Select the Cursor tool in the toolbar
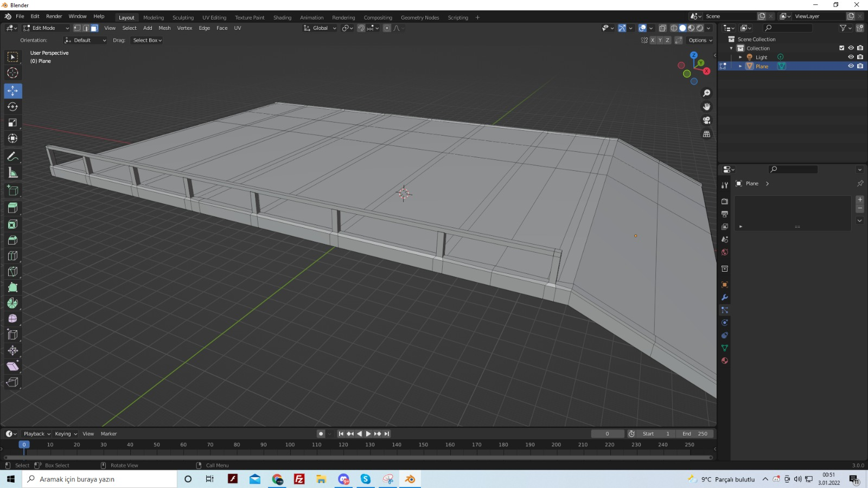868x488 pixels. pyautogui.click(x=12, y=73)
